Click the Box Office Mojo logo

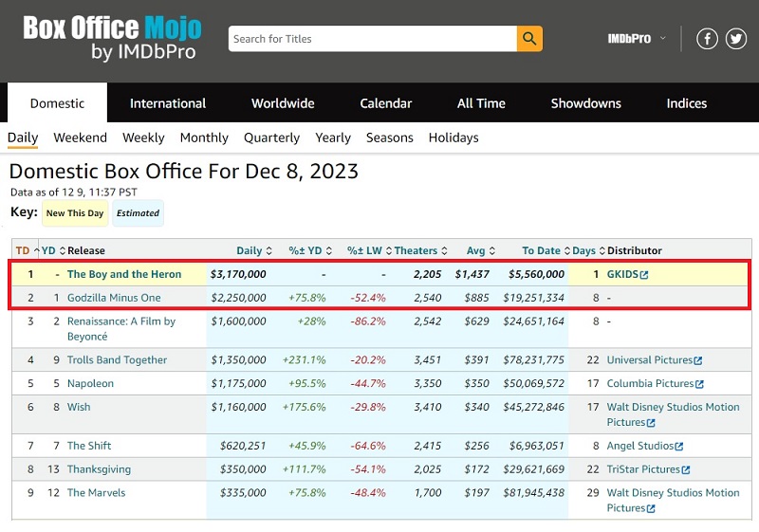(109, 37)
